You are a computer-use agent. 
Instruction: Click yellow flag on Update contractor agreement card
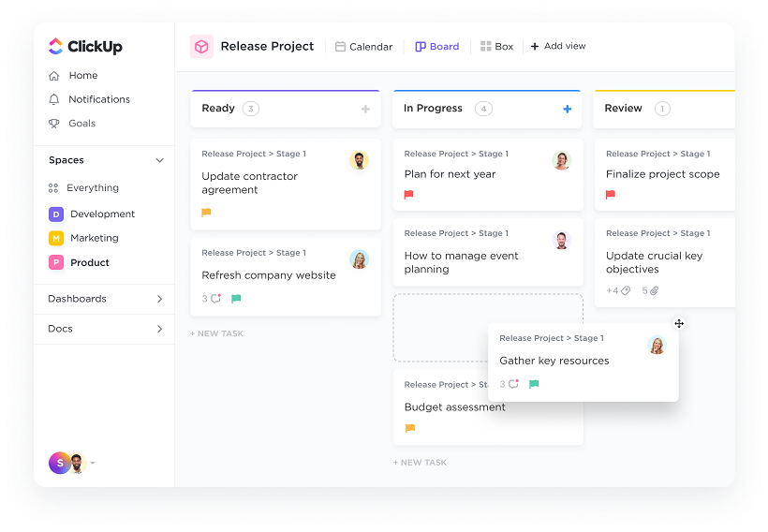206,213
